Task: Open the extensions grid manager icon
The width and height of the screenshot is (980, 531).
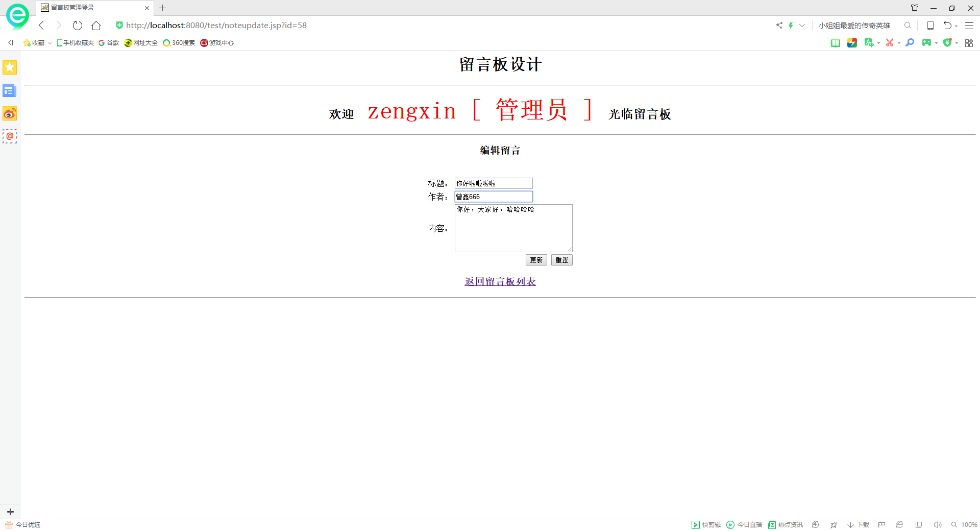Action: point(969,43)
